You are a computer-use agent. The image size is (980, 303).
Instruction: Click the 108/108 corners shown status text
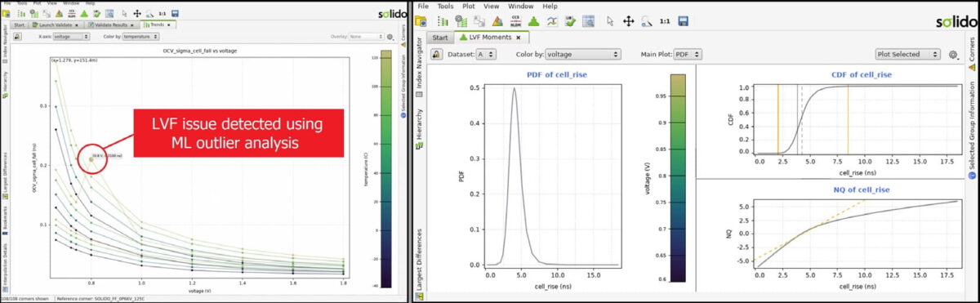(24, 299)
